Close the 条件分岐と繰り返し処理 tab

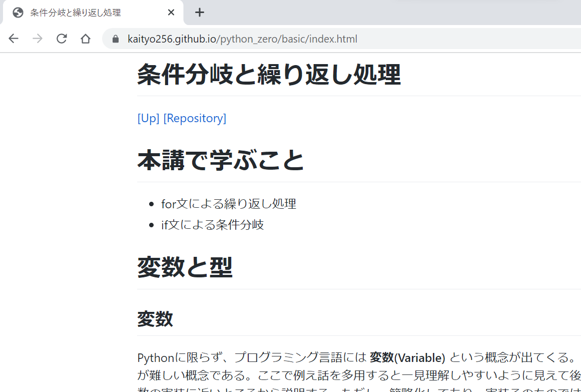click(171, 12)
